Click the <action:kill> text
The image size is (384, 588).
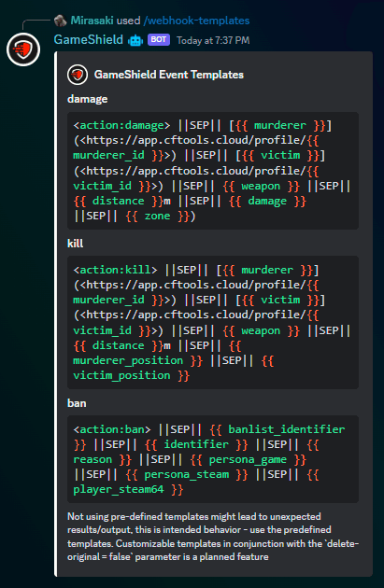[x=115, y=270]
